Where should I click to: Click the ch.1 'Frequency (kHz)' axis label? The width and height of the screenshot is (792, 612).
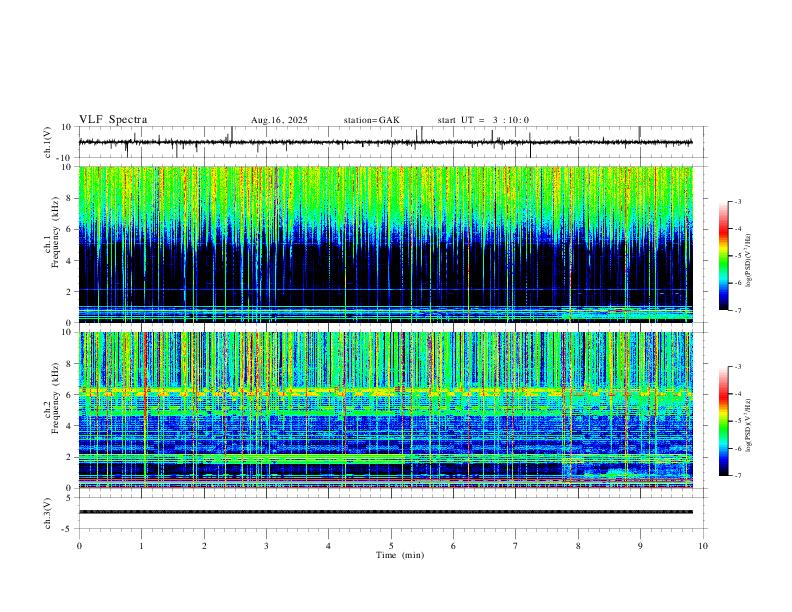[x=55, y=231]
